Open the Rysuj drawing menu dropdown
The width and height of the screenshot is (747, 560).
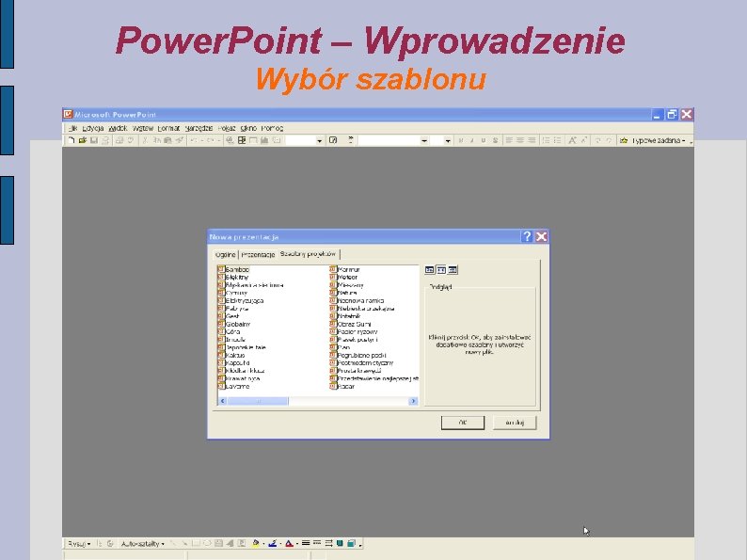79,544
